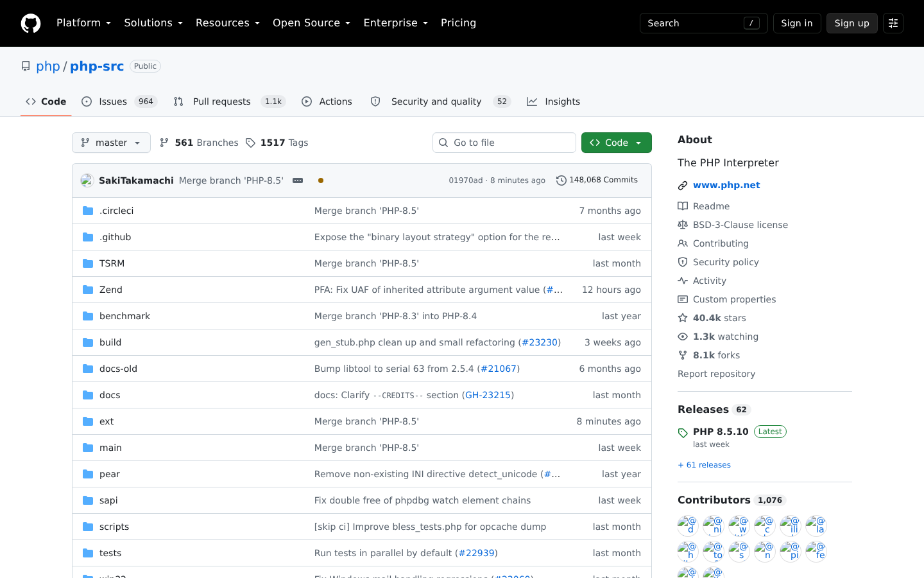This screenshot has width=924, height=578.
Task: Go to the php organization link
Action: [x=47, y=66]
